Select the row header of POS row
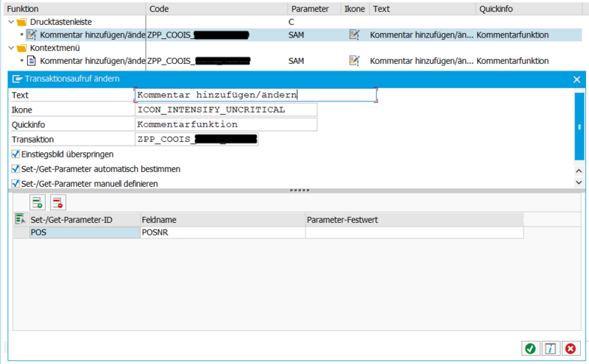589x364 pixels. point(21,232)
